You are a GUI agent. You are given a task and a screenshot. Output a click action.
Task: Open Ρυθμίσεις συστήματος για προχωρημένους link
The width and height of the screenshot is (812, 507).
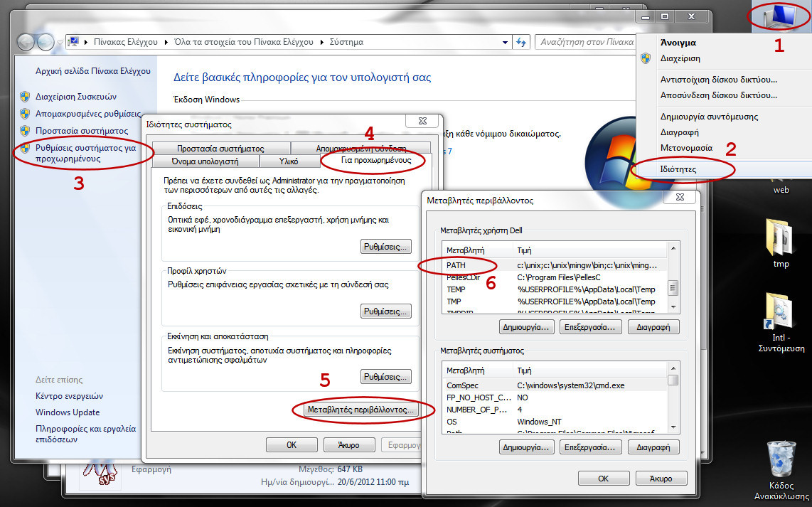tap(85, 154)
